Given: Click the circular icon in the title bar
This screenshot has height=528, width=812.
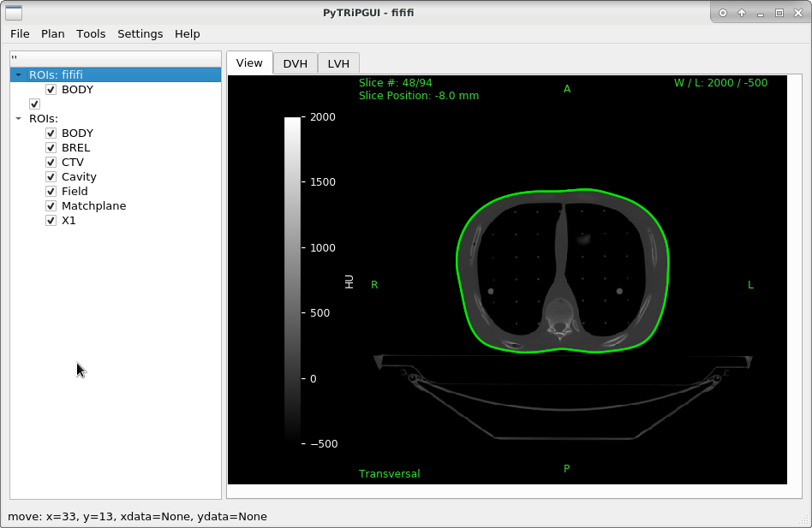Looking at the screenshot, I should [x=720, y=12].
